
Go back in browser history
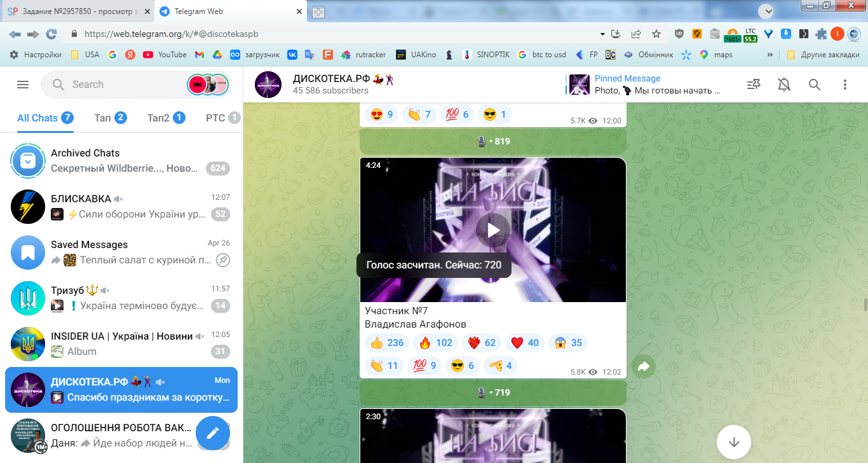tap(15, 34)
